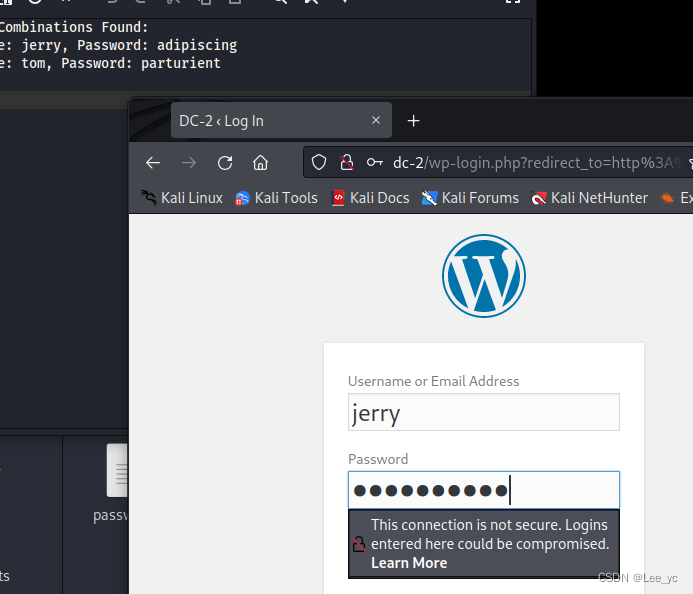Select the text file icon in file manager

click(x=117, y=470)
